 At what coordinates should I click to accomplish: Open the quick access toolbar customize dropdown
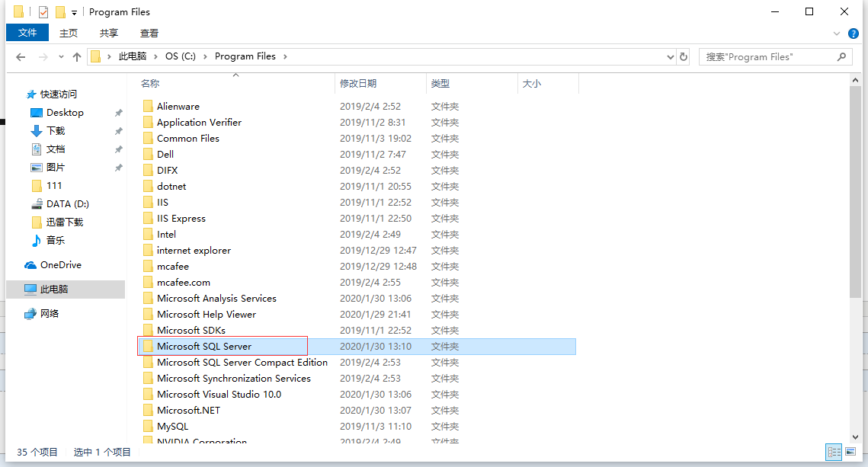74,12
